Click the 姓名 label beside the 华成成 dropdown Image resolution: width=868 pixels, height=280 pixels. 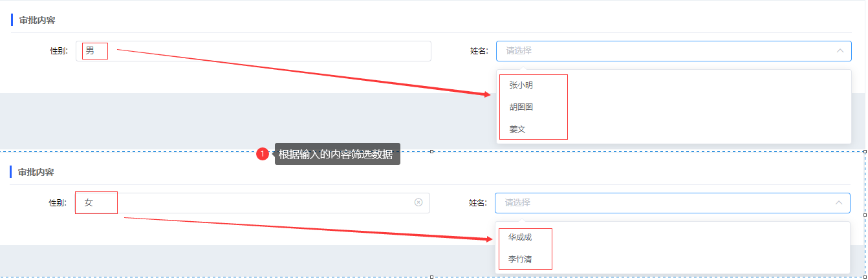pyautogui.click(x=477, y=203)
